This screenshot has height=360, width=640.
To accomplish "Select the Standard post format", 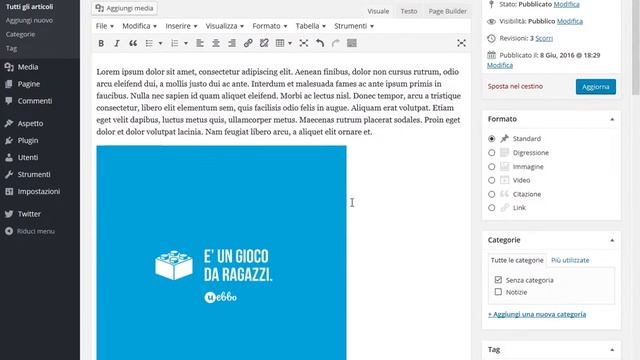I will click(491, 139).
